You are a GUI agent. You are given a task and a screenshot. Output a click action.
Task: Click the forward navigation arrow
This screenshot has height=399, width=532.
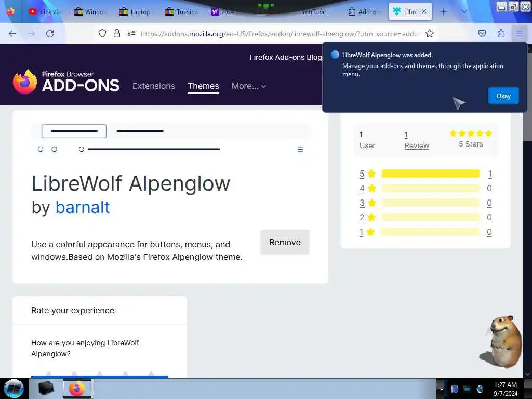[x=31, y=34]
